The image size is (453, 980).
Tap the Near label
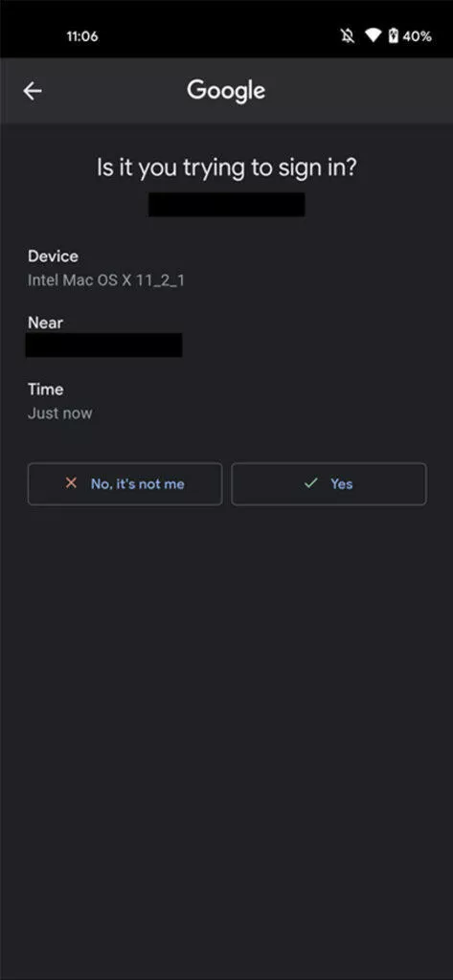click(x=46, y=323)
